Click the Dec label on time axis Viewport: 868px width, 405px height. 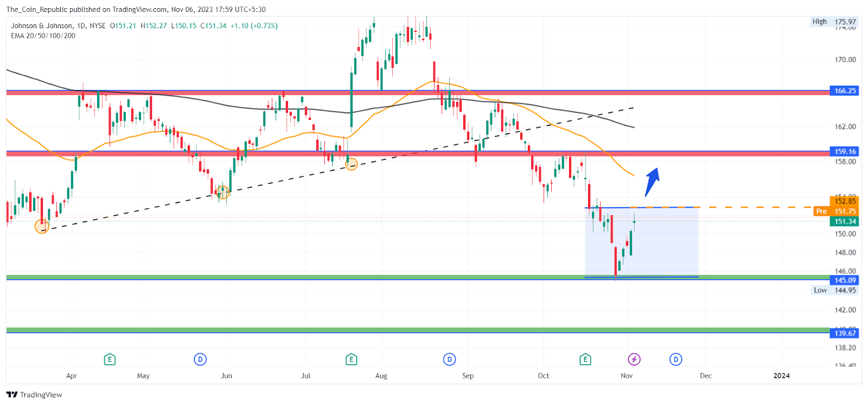706,376
